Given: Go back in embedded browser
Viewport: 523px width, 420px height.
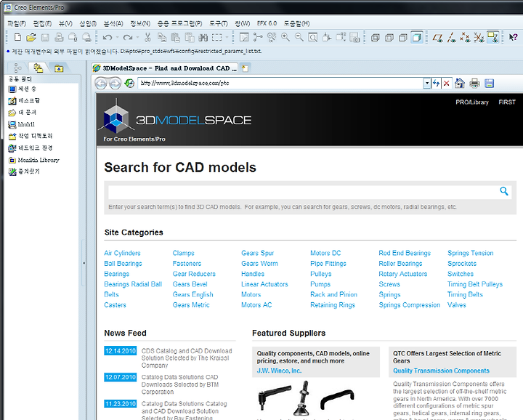Looking at the screenshot, I should point(101,83).
